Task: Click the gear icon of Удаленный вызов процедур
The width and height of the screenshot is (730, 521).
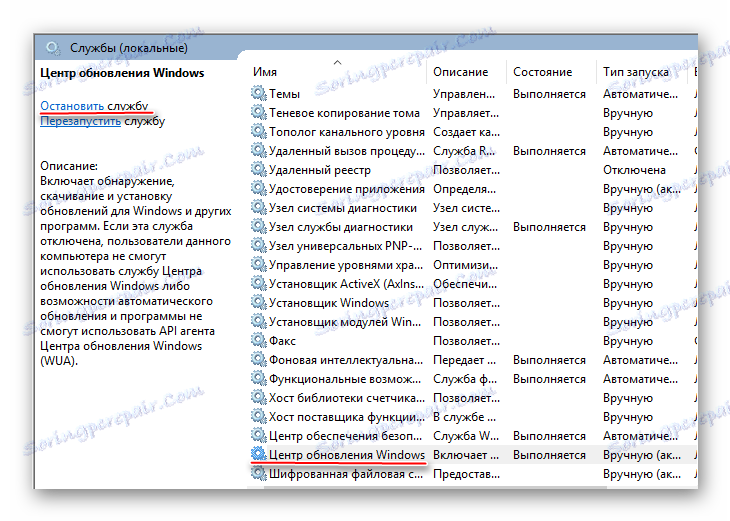Action: [x=258, y=150]
